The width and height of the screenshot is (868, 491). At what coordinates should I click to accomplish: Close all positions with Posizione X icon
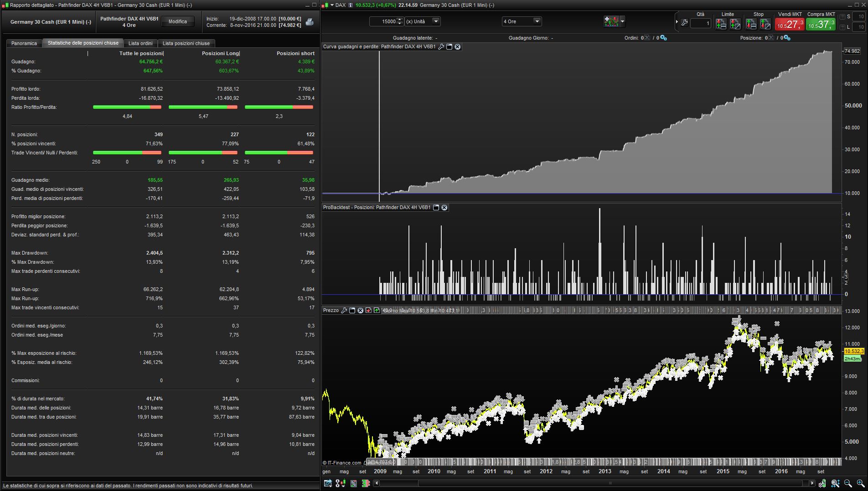tap(771, 38)
